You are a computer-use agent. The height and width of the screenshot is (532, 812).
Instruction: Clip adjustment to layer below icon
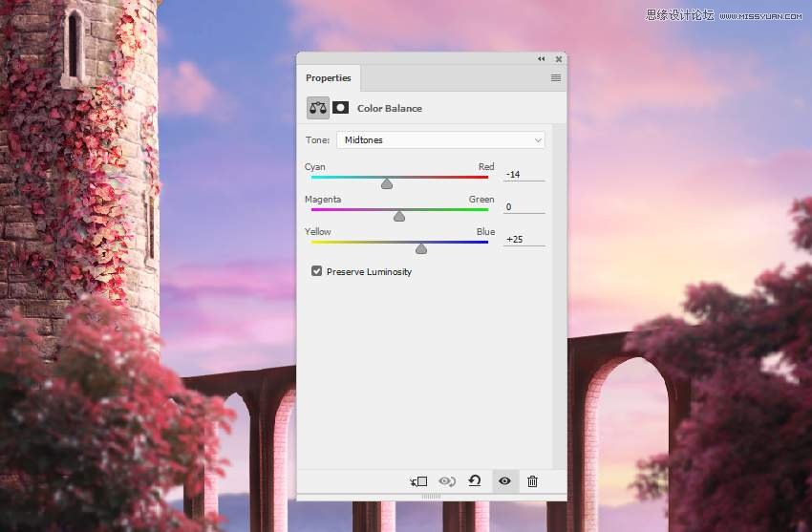pyautogui.click(x=418, y=481)
